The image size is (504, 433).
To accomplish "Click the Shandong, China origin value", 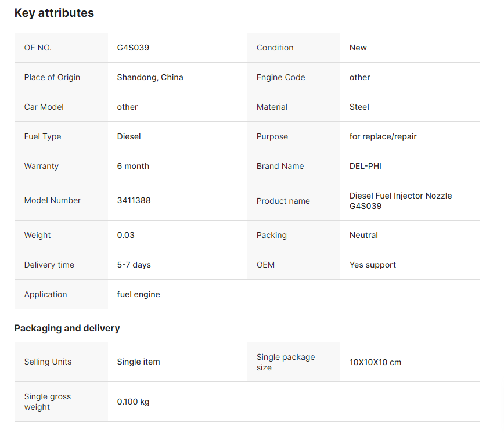I will click(x=150, y=77).
